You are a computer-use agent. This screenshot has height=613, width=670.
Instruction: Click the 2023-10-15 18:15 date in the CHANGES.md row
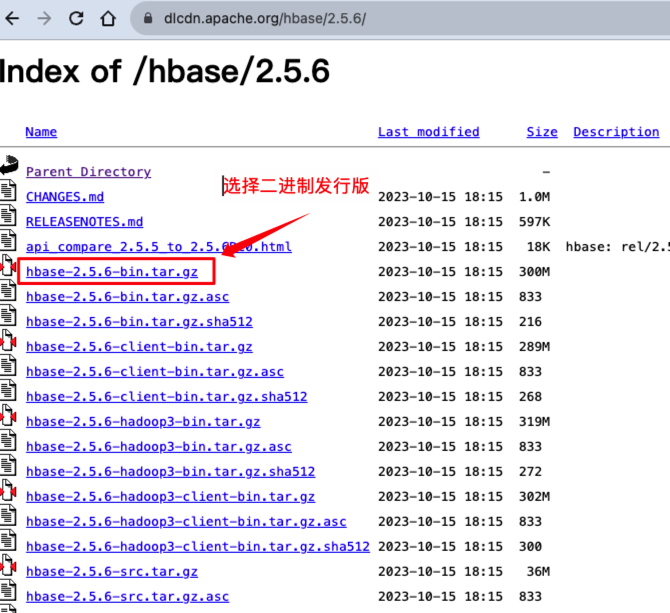pyautogui.click(x=440, y=197)
